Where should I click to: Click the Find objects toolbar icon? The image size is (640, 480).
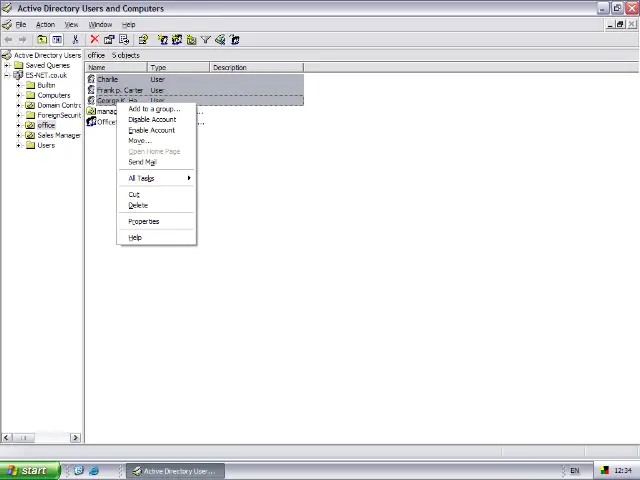[x=220, y=40]
